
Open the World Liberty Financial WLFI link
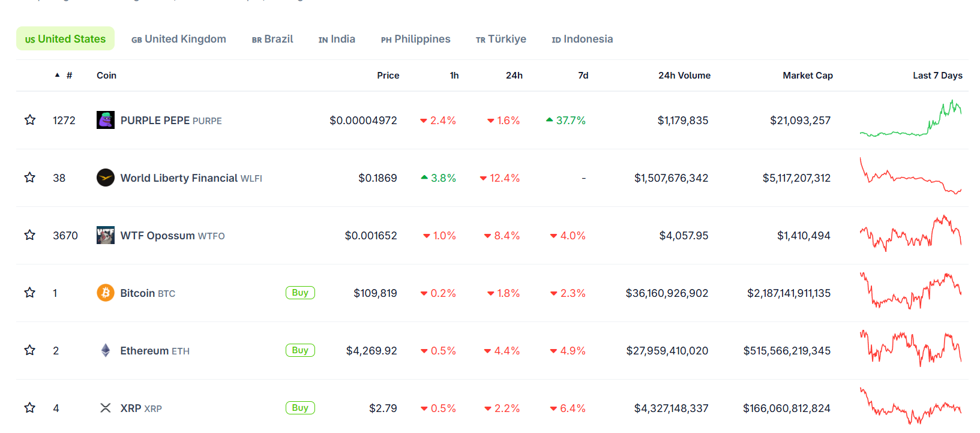click(191, 178)
